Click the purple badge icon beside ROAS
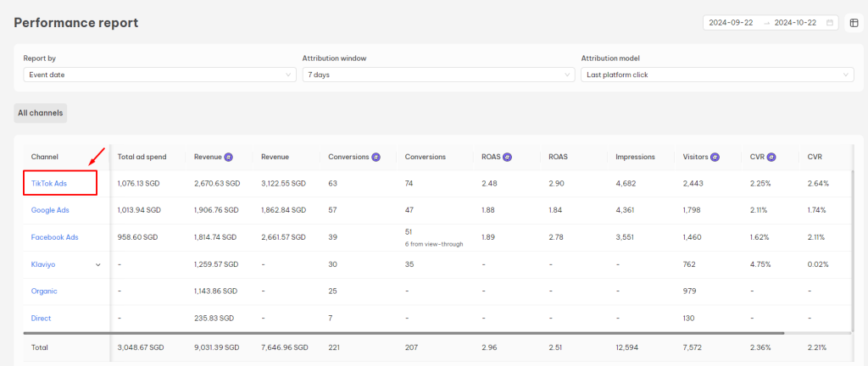This screenshot has width=868, height=366. 506,157
